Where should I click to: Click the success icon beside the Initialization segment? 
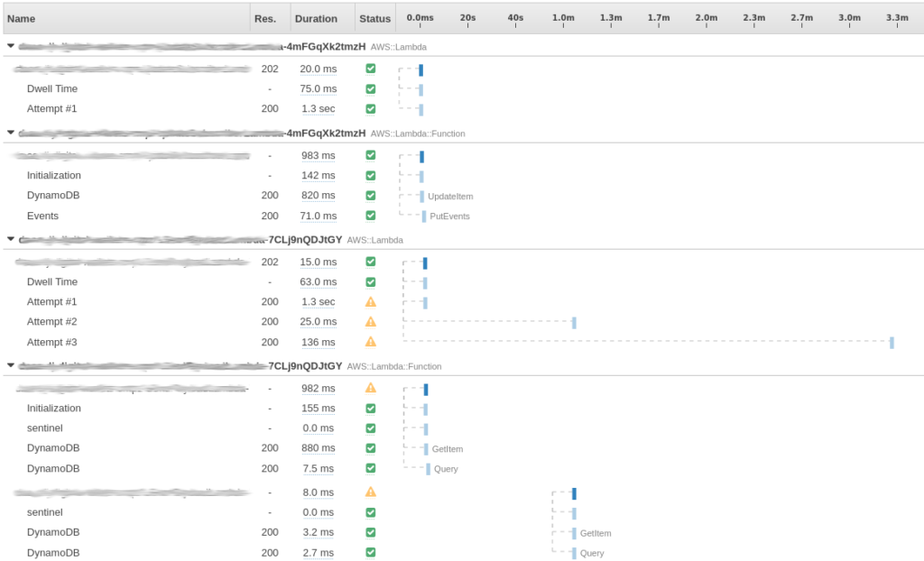[x=370, y=175]
